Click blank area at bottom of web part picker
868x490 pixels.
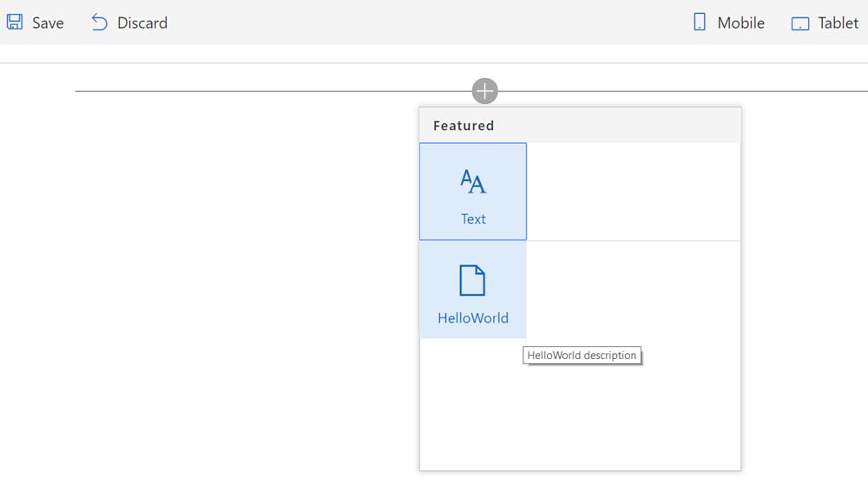(580, 416)
